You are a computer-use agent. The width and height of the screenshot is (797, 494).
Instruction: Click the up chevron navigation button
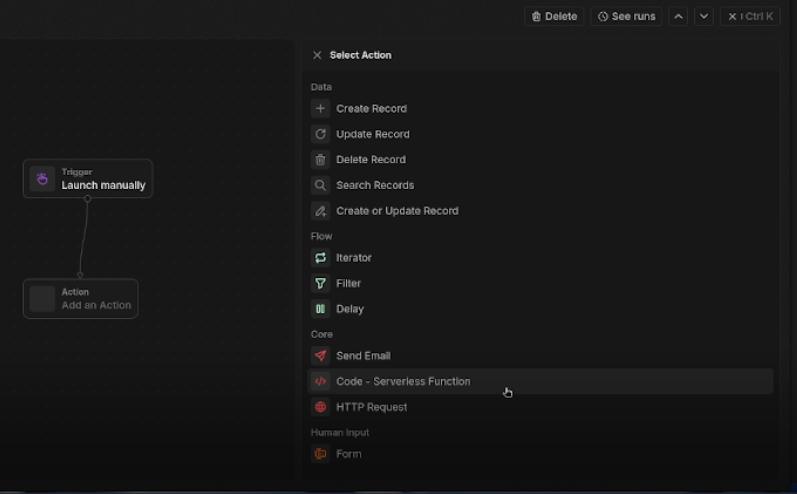[678, 16]
